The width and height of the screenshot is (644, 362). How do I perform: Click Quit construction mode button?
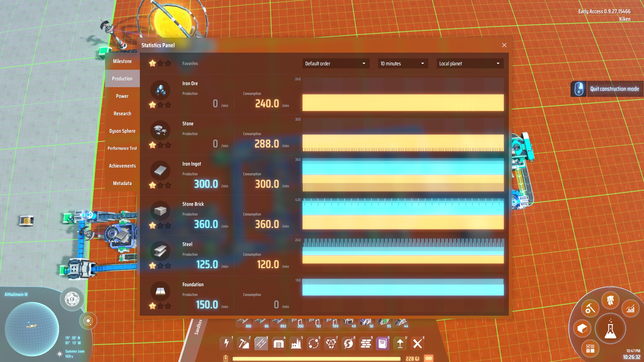(x=614, y=89)
